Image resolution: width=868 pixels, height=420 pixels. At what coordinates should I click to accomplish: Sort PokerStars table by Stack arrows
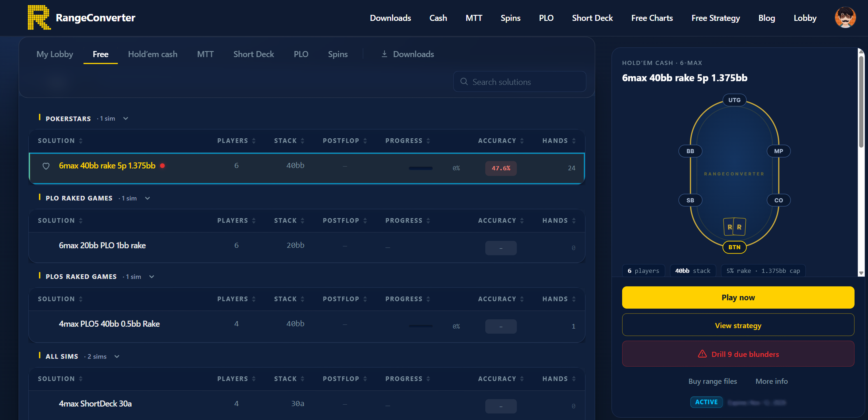pyautogui.click(x=302, y=141)
